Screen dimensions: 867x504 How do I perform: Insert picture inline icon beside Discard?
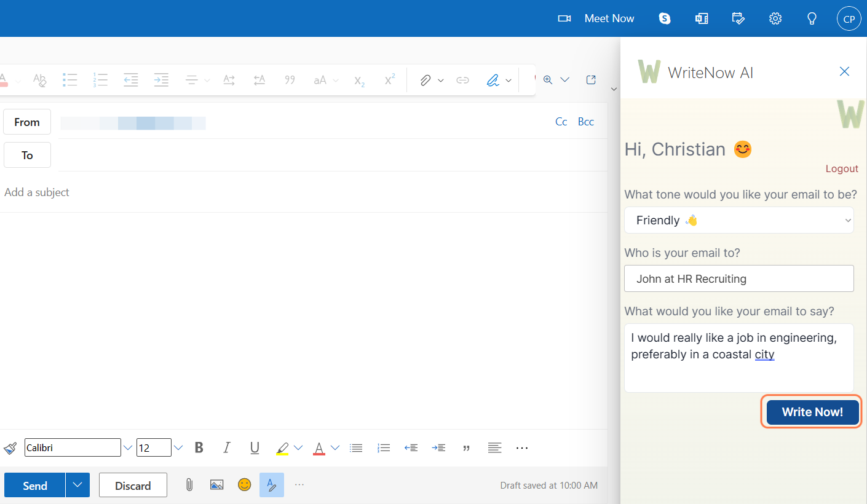(x=216, y=485)
